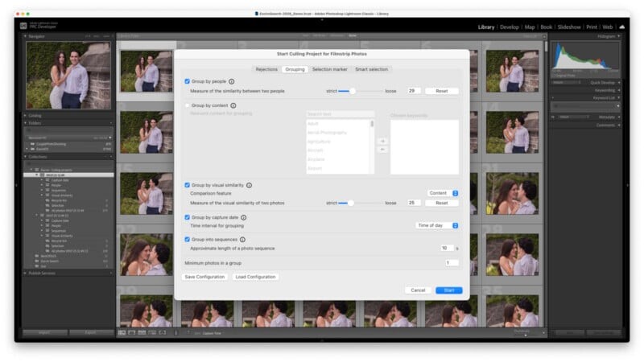Image resolution: width=644 pixels, height=362 pixels.
Task: Open the Comparison feature Content dropdown
Action: point(442,193)
